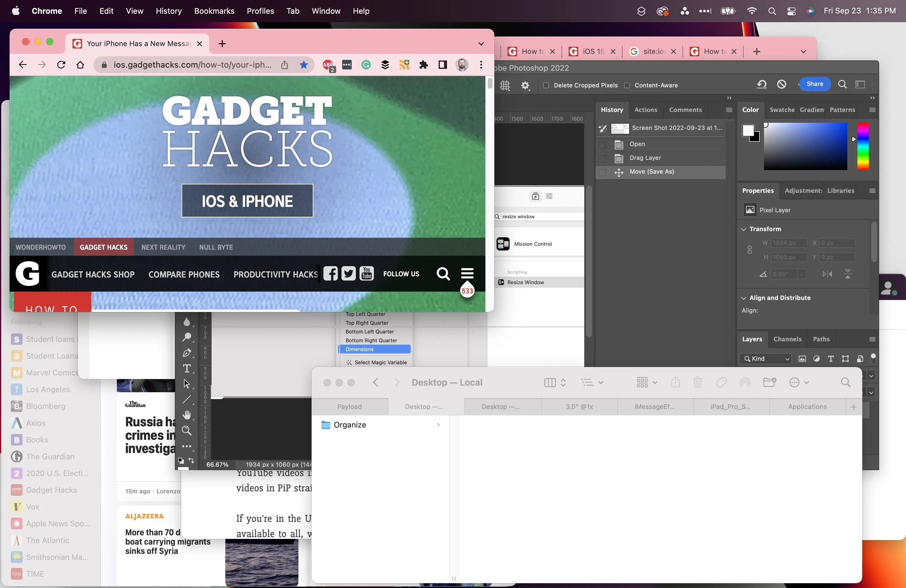Viewport: 906px width, 588px height.
Task: Select the Blur (water drop) tool in Photoshop
Action: (x=187, y=322)
